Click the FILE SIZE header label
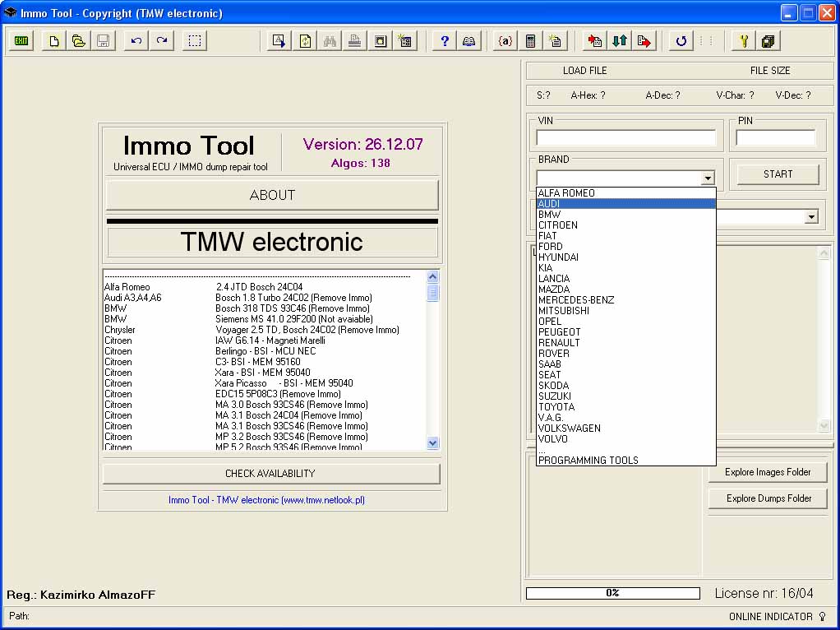Screen dimensions: 840x630 pyautogui.click(x=770, y=71)
